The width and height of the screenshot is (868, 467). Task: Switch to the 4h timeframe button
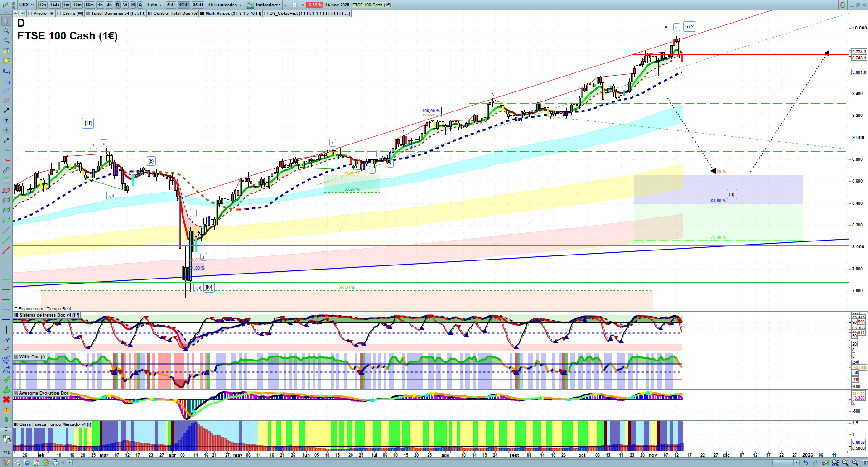point(109,5)
